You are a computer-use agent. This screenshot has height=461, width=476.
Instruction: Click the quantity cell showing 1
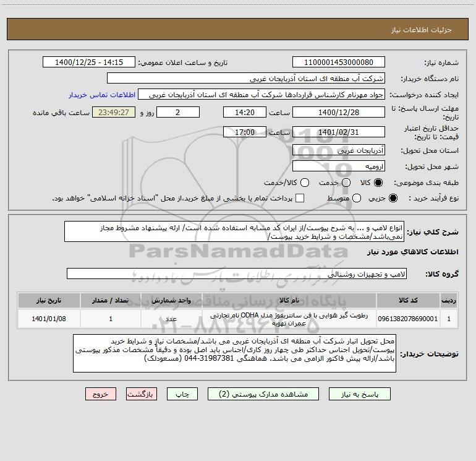point(111,319)
